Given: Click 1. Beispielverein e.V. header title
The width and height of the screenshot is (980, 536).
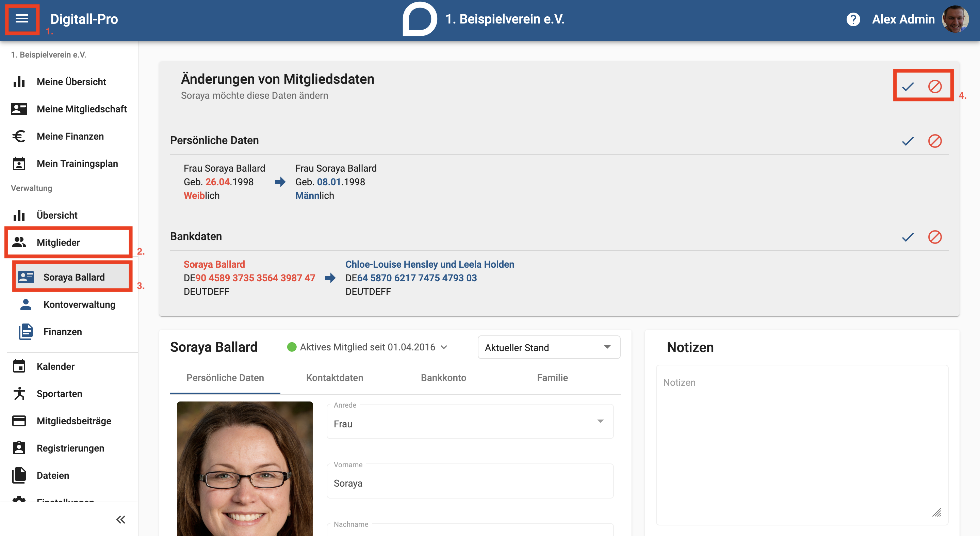Looking at the screenshot, I should pos(505,19).
